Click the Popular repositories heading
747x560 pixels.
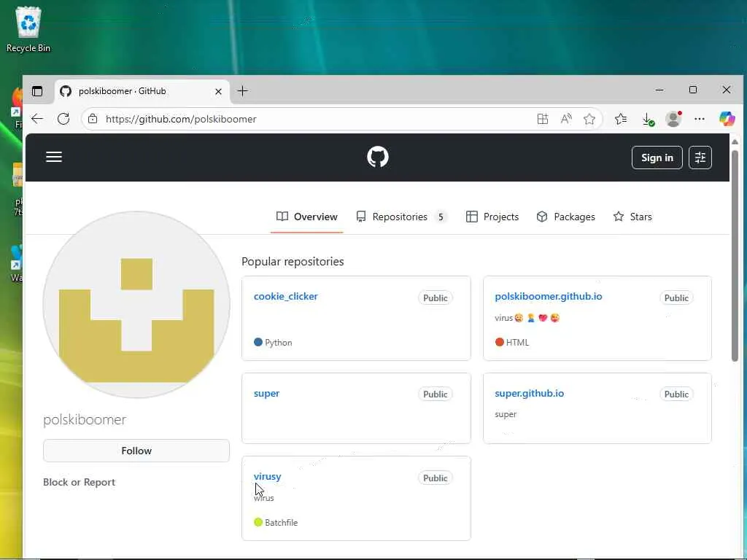pos(293,262)
